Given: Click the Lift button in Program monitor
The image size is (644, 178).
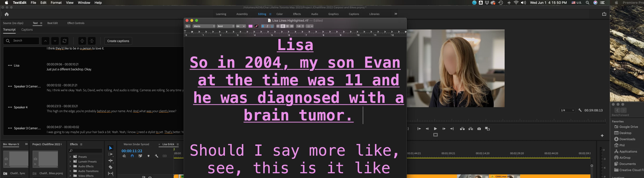Looking at the screenshot, I should (x=462, y=129).
